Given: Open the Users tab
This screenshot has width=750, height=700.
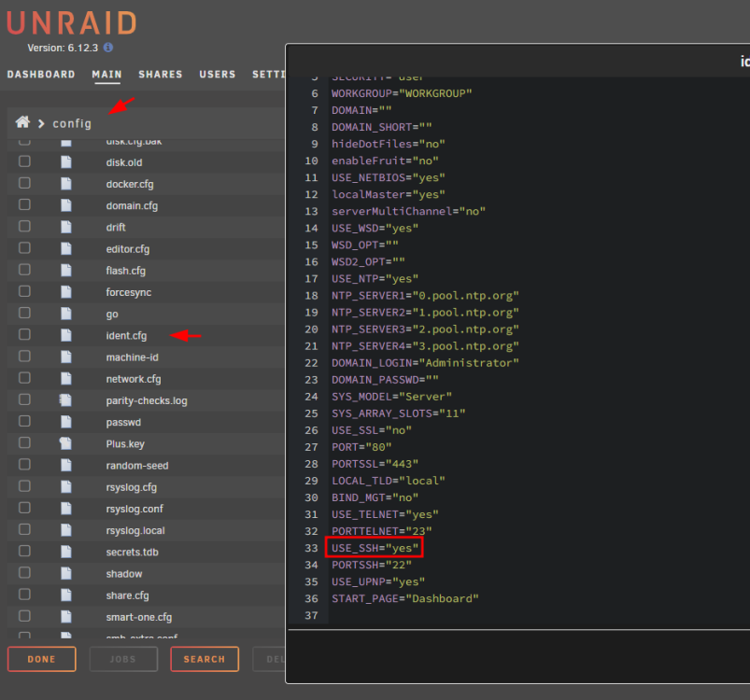Looking at the screenshot, I should point(218,75).
